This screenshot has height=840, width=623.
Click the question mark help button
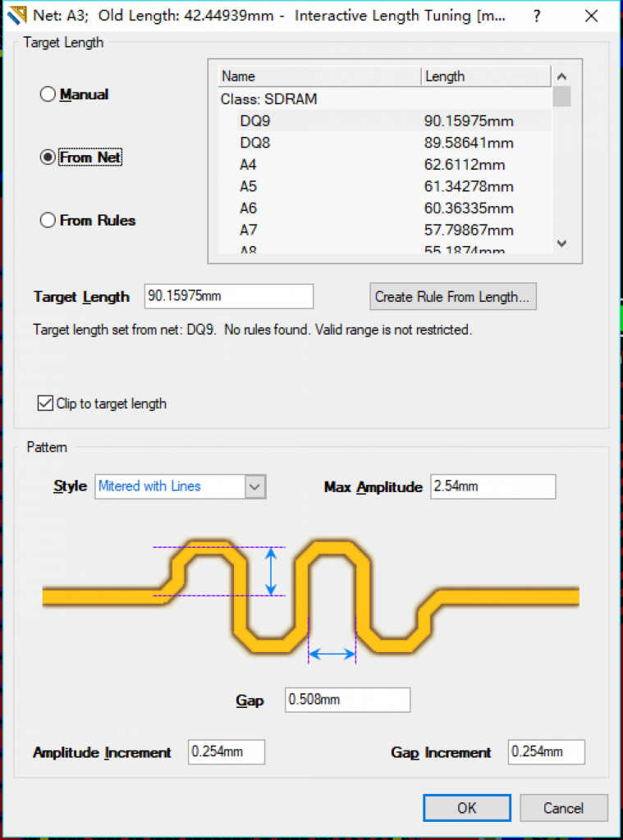537,16
